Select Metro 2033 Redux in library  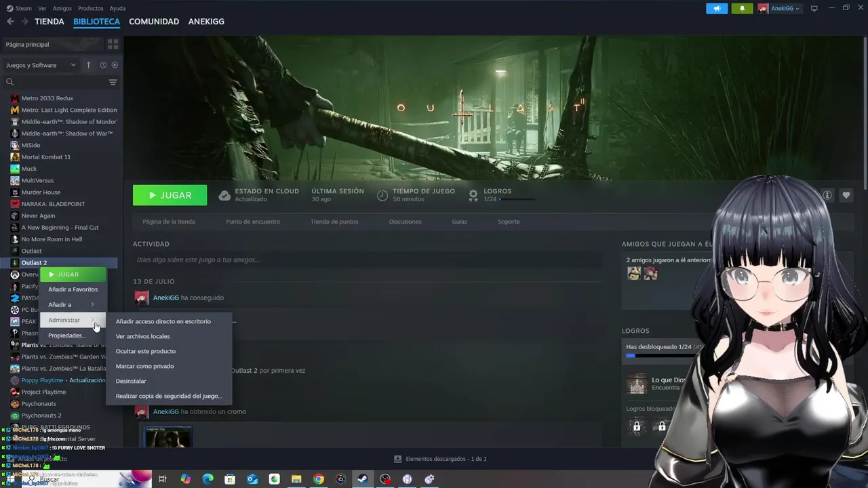click(x=47, y=98)
